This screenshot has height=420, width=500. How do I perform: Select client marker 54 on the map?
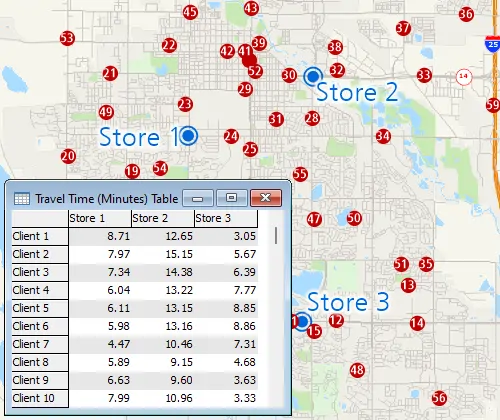click(x=160, y=168)
